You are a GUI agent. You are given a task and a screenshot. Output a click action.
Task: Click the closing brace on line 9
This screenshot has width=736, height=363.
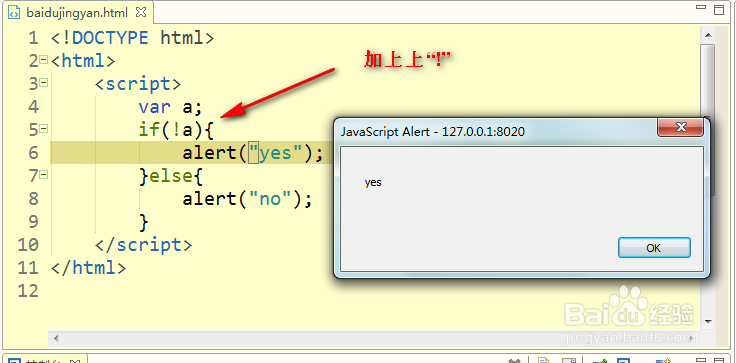144,222
